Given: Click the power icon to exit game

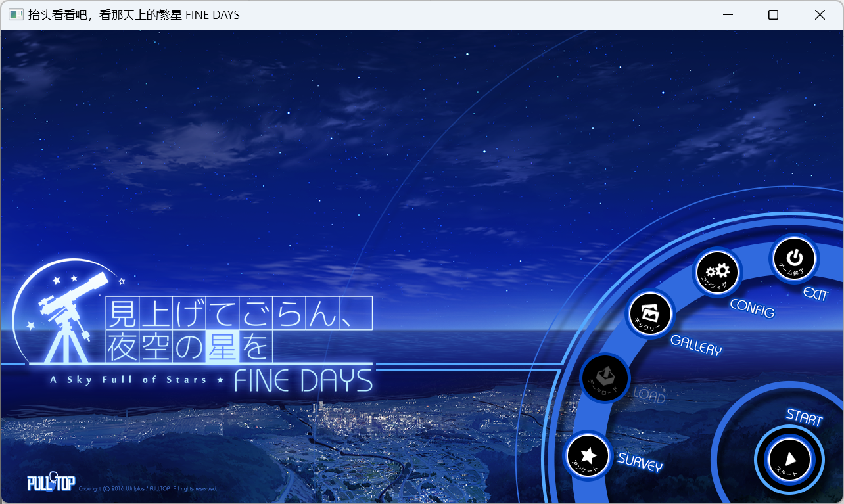Looking at the screenshot, I should (x=794, y=258).
